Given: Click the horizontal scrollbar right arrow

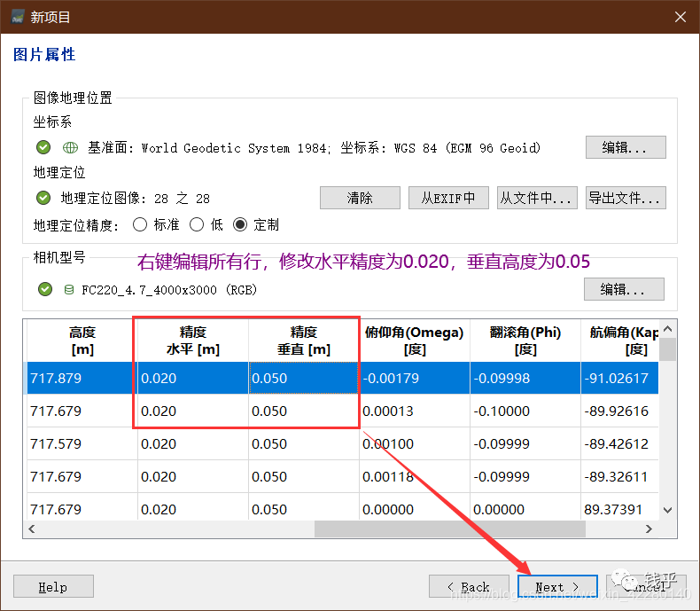Looking at the screenshot, I should pyautogui.click(x=650, y=529).
